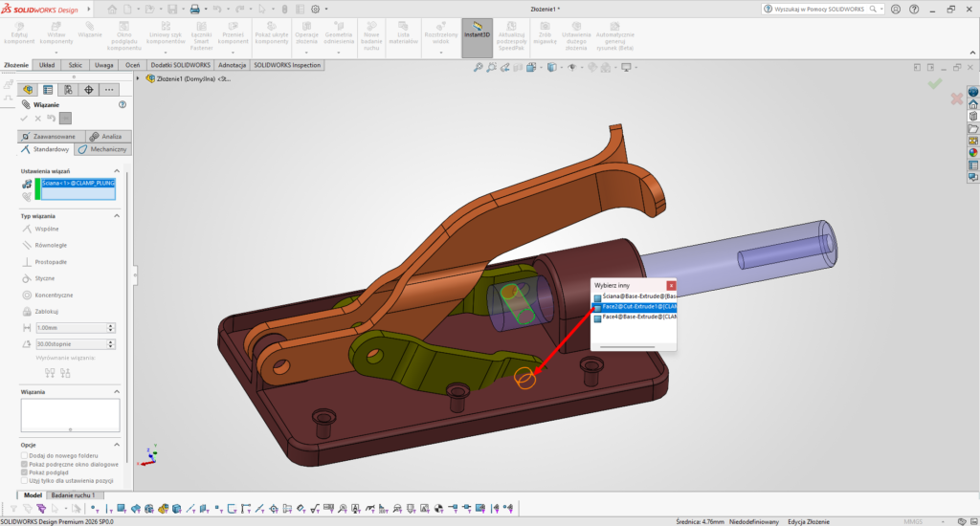980x526 pixels.
Task: Click the distance 1.00mm input field
Action: pyautogui.click(x=71, y=328)
